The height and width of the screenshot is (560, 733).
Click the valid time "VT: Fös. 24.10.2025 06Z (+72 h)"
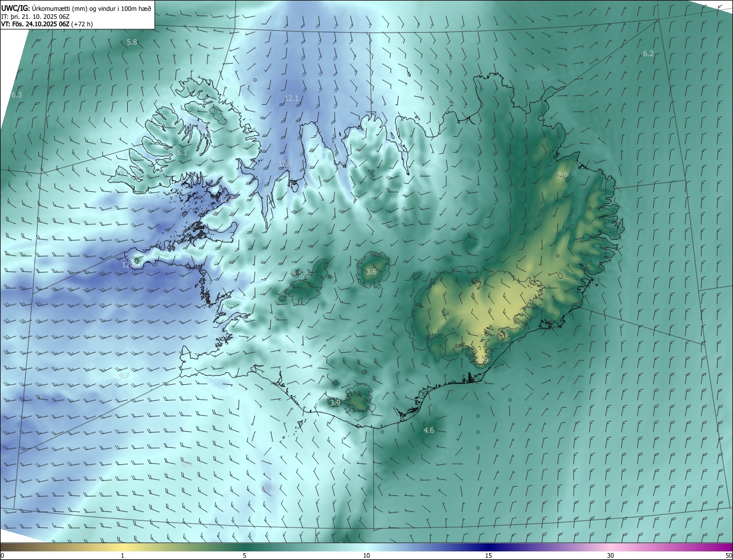click(48, 24)
